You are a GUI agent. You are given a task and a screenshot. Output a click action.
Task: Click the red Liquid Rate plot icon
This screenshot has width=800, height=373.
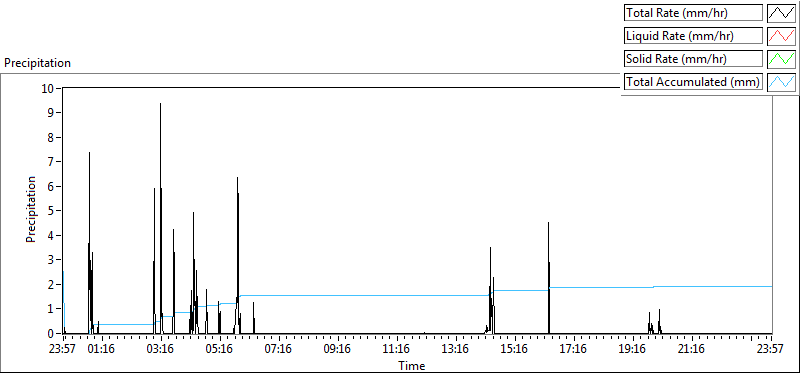(x=781, y=36)
